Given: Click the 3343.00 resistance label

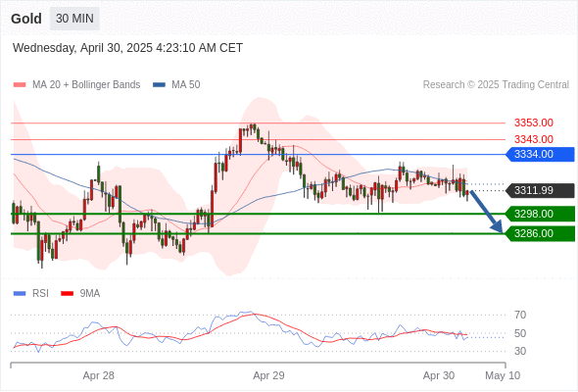Looking at the screenshot, I should (534, 139).
